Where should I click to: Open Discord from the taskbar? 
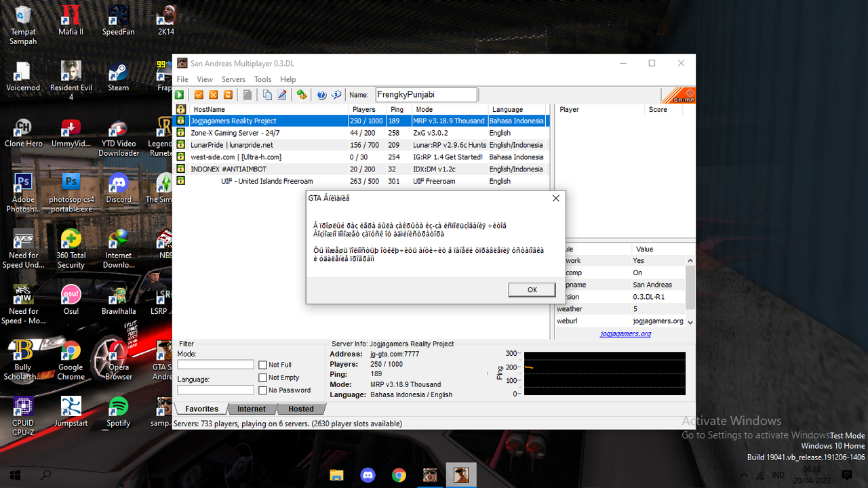tap(368, 474)
